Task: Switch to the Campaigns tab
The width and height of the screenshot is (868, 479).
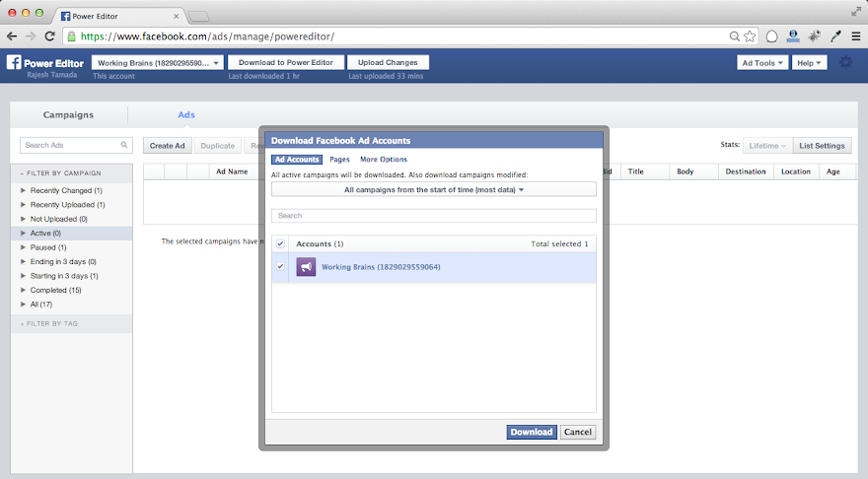Action: [x=69, y=114]
